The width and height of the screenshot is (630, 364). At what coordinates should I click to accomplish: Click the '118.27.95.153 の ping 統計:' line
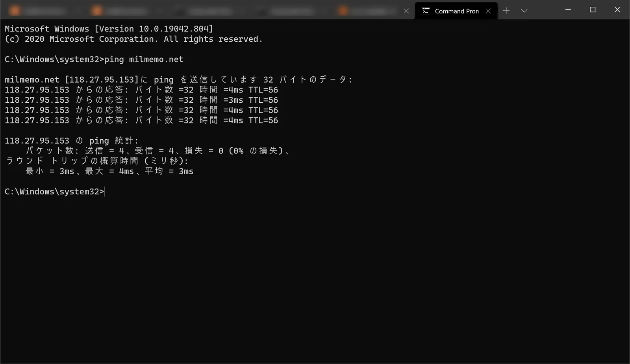click(72, 140)
